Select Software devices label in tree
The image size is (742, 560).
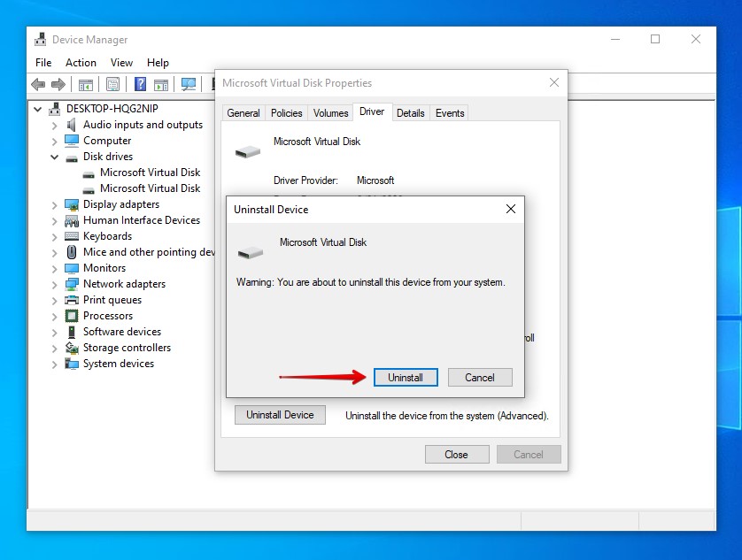pyautogui.click(x=122, y=332)
